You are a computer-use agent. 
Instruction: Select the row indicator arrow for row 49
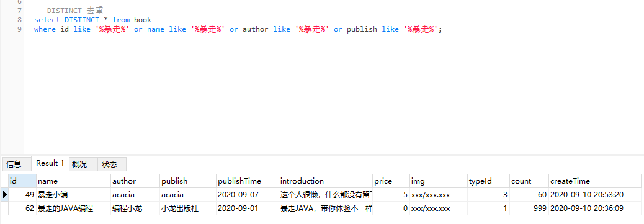[x=5, y=194]
